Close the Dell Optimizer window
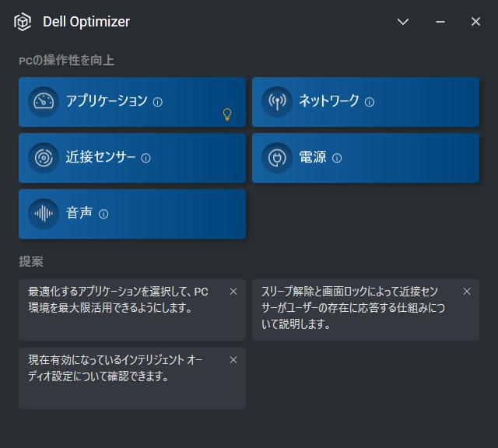498x448 pixels. [x=475, y=22]
